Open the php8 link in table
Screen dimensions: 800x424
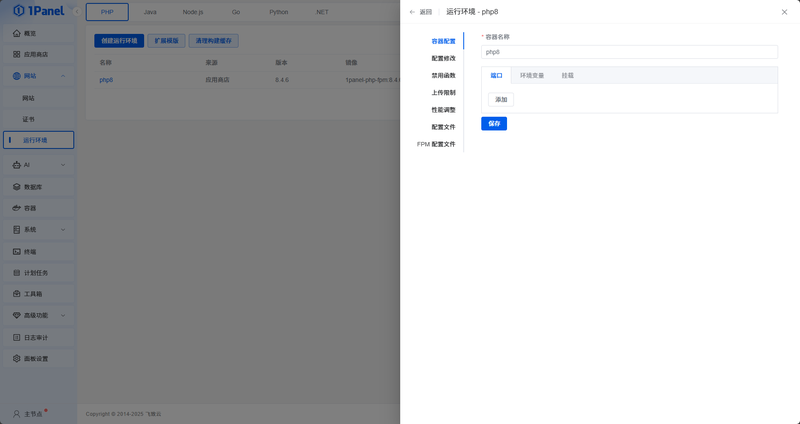[x=106, y=80]
